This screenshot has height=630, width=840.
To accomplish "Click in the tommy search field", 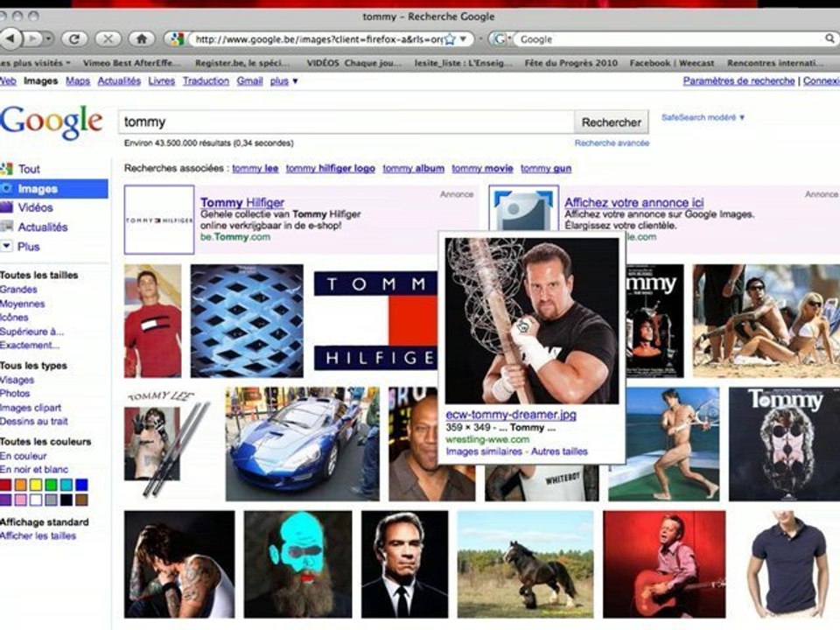I will pos(346,122).
